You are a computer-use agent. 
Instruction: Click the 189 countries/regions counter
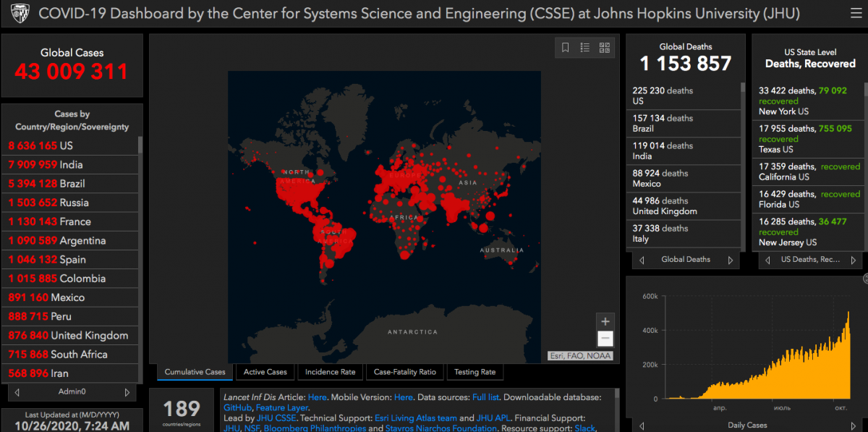182,410
